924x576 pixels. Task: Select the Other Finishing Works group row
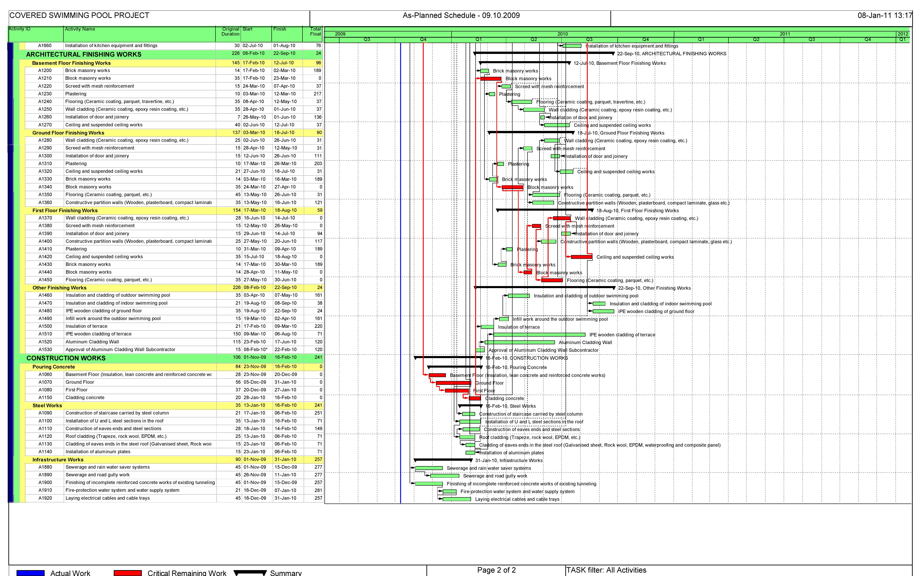(174, 288)
